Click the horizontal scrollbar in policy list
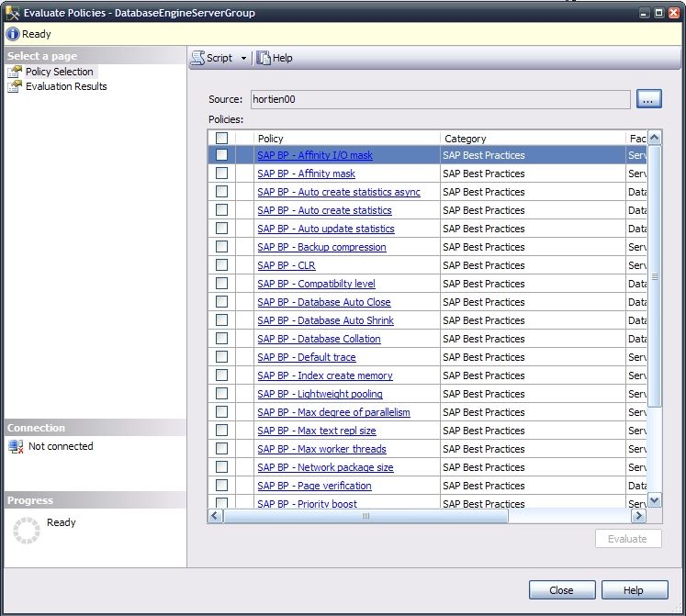The height and width of the screenshot is (616, 686). point(365,516)
